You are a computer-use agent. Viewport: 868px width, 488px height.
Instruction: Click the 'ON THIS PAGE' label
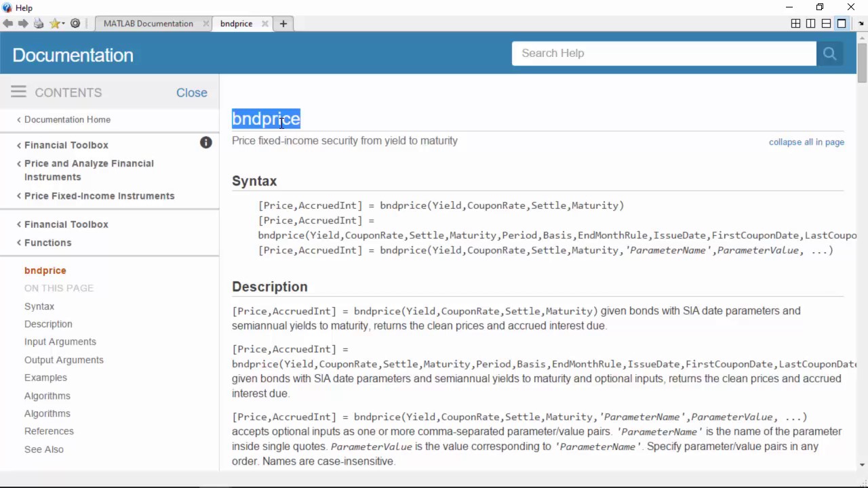(x=59, y=288)
